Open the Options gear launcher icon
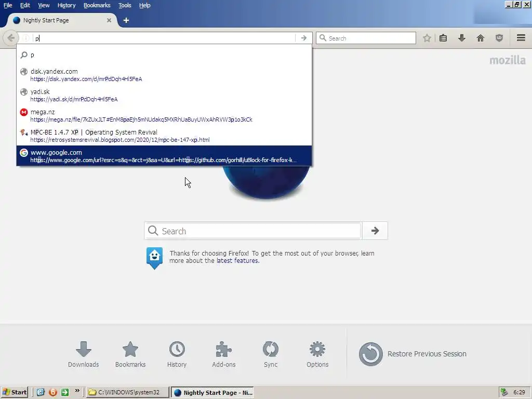This screenshot has width=532, height=399. click(317, 354)
